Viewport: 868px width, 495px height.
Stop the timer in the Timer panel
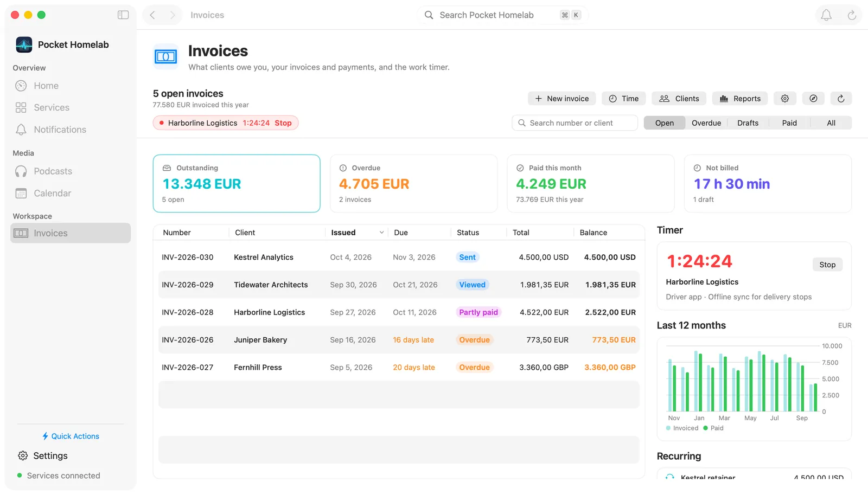(827, 265)
